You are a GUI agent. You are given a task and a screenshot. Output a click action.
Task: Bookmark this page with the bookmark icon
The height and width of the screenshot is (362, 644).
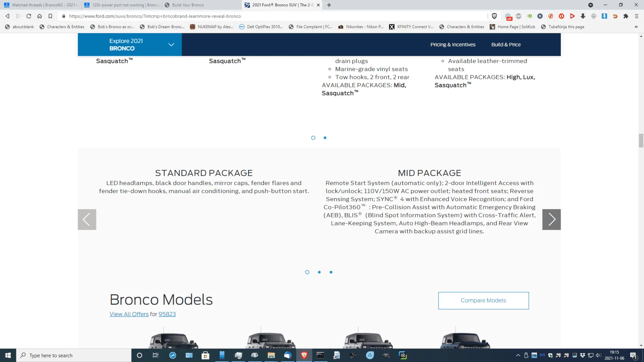50,16
